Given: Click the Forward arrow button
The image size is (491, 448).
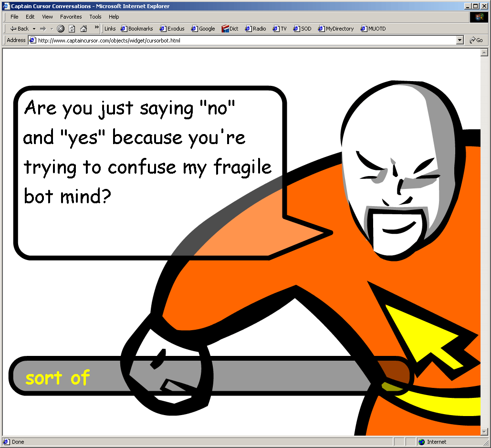Looking at the screenshot, I should (x=43, y=29).
